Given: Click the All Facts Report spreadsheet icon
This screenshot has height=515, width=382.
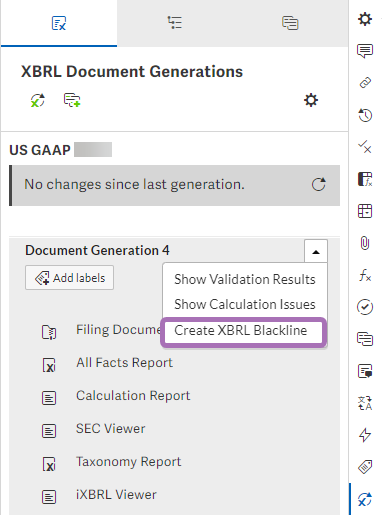Looking at the screenshot, I should (x=49, y=365).
